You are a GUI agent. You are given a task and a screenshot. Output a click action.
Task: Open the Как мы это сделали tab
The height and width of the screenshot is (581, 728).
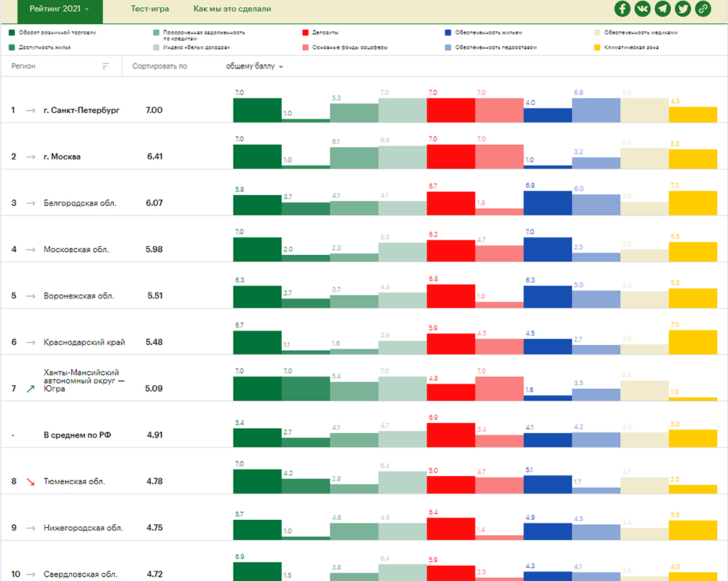tap(232, 9)
